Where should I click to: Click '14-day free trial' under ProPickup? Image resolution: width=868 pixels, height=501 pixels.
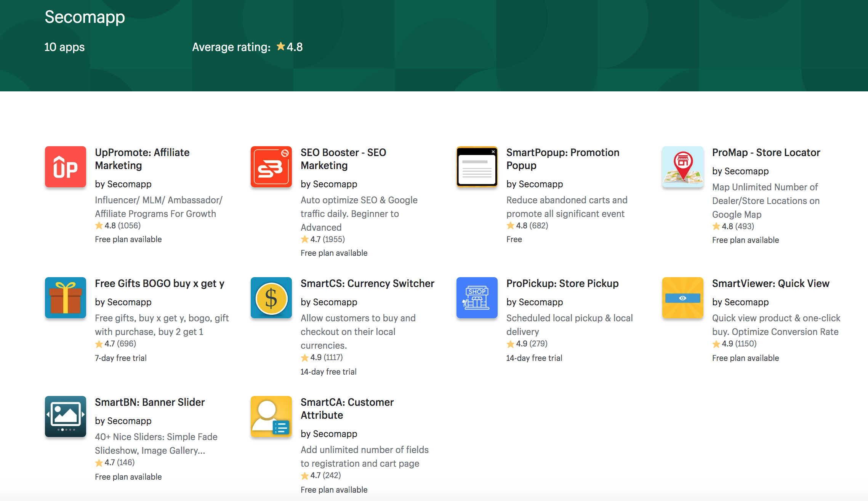click(534, 358)
